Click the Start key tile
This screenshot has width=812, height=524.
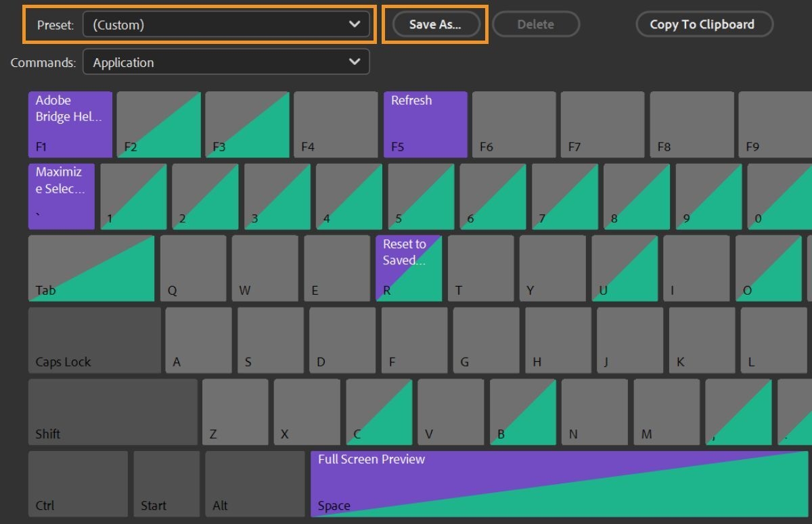point(166,483)
